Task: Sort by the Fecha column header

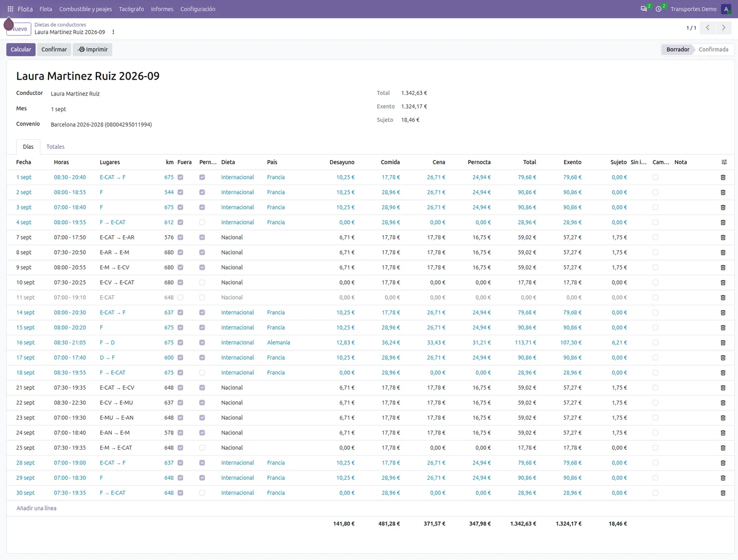Action: click(24, 162)
